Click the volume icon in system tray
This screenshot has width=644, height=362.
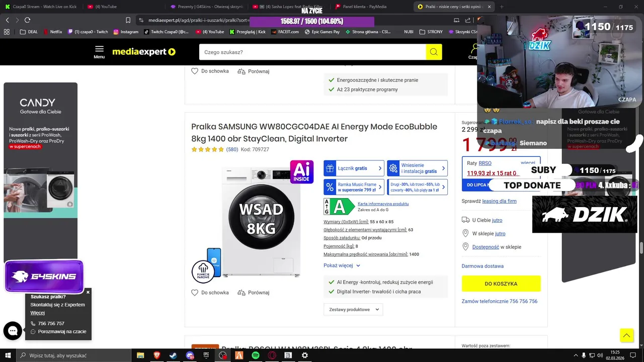tap(600, 355)
